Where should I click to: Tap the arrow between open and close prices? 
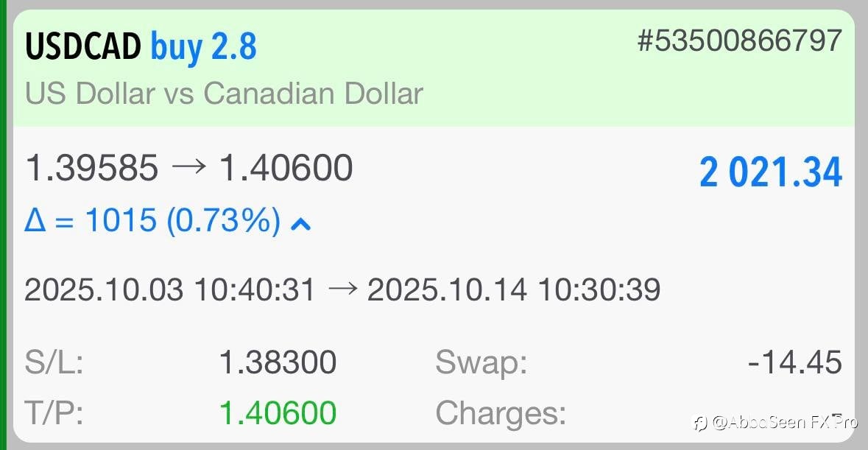[188, 169]
